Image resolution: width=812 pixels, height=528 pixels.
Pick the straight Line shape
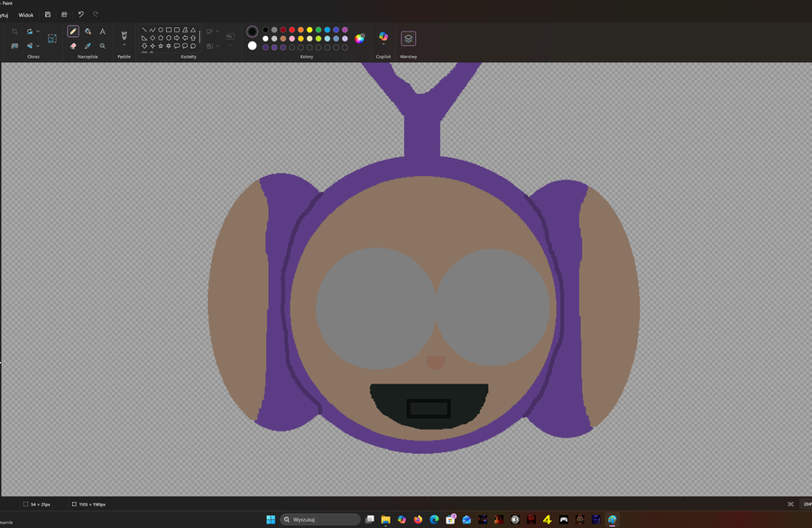tap(144, 30)
